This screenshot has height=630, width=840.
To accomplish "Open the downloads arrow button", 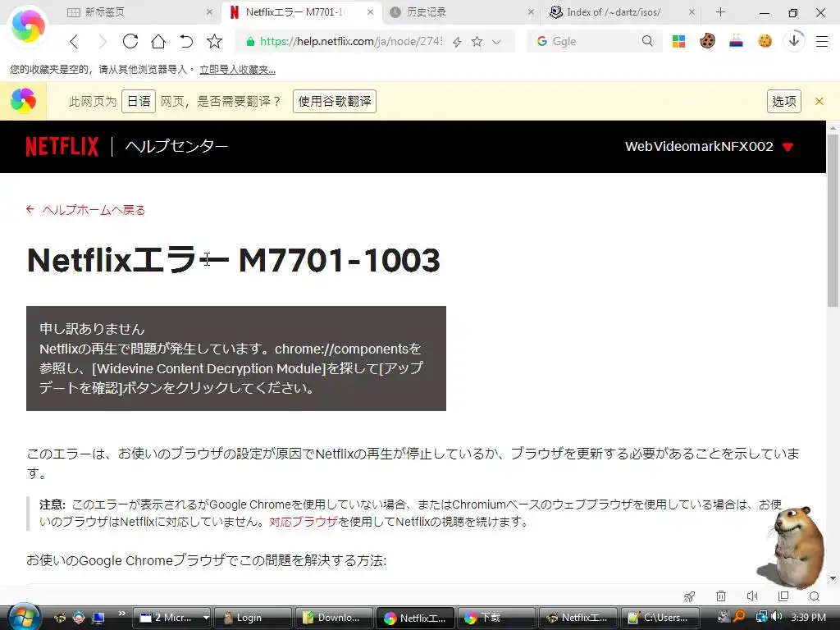I will tap(794, 41).
